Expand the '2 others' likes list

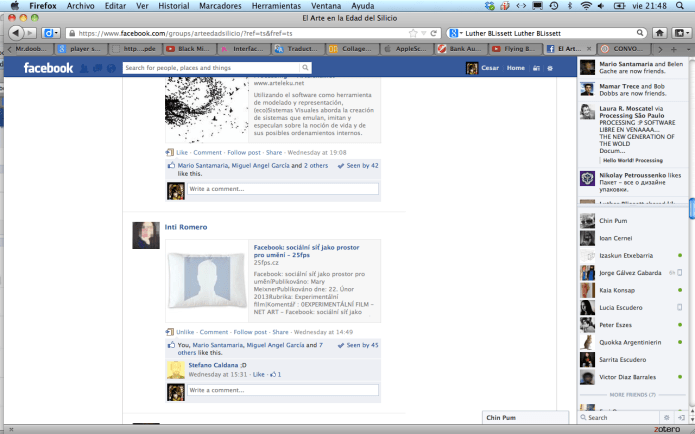click(x=316, y=165)
